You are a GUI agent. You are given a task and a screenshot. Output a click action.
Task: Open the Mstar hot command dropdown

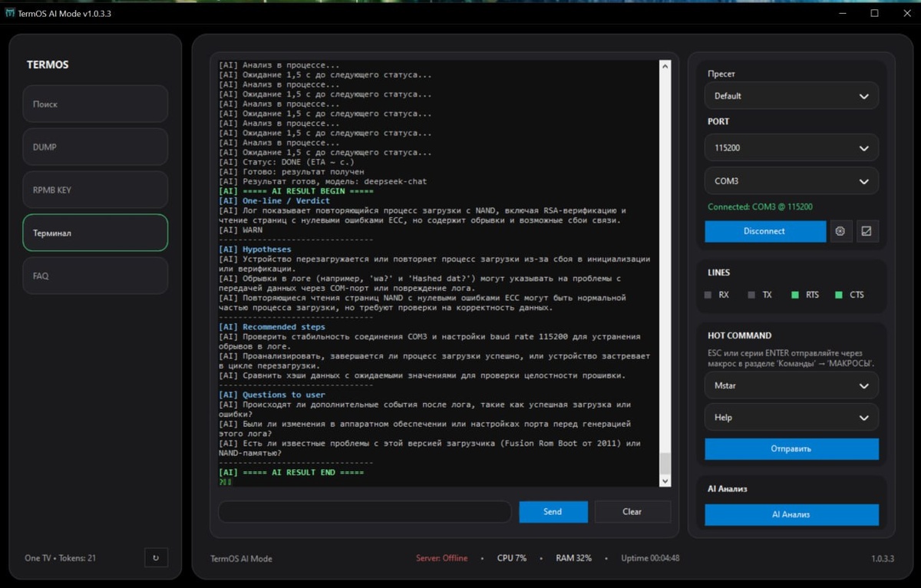791,385
